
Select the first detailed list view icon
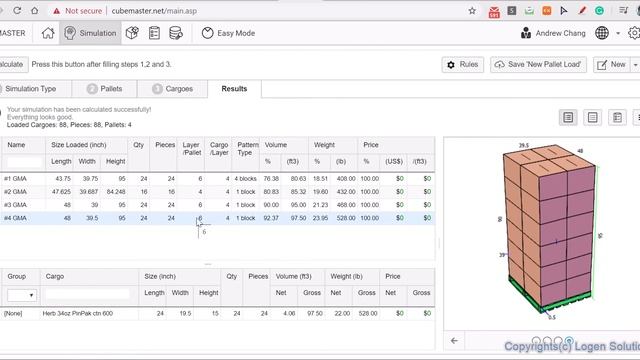pyautogui.click(x=568, y=118)
